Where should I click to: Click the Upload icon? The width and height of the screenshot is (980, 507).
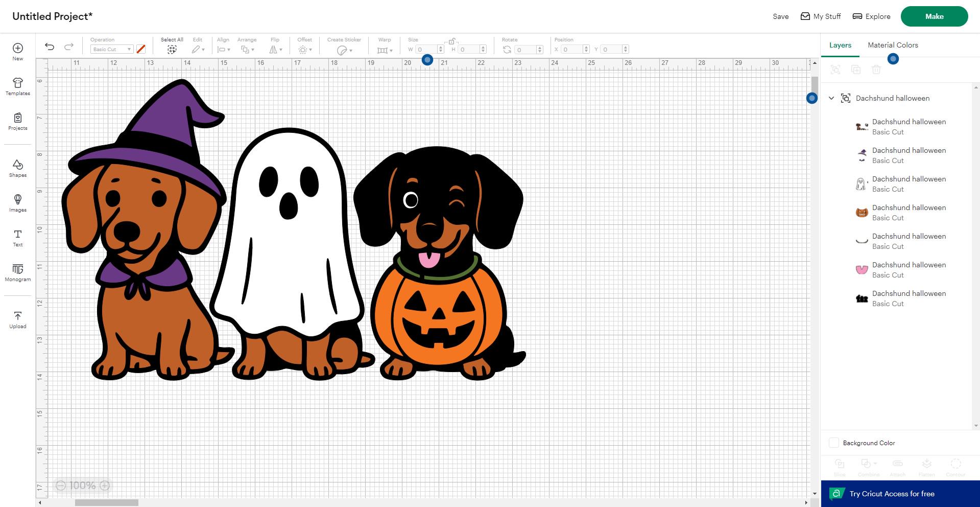pyautogui.click(x=18, y=316)
